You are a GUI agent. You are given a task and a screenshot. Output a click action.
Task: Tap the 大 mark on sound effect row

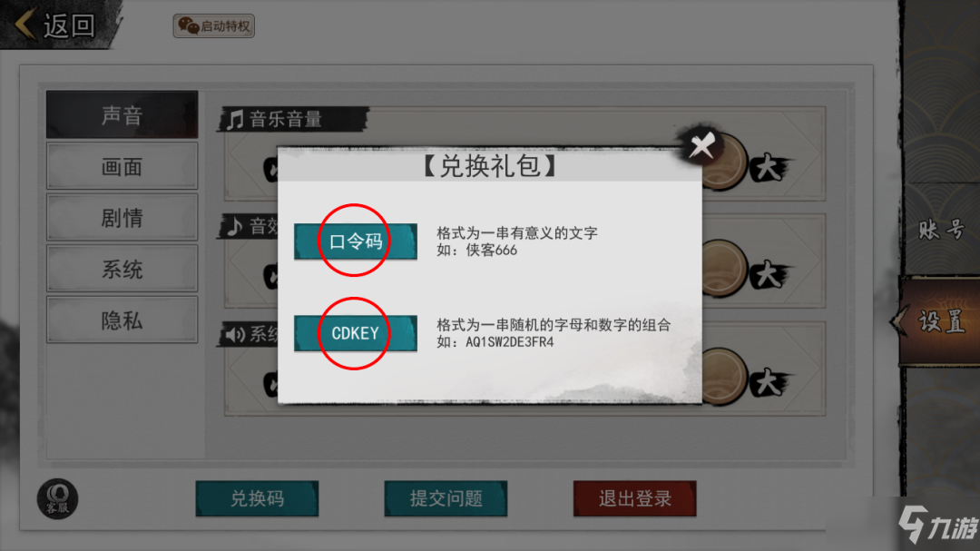(x=769, y=275)
